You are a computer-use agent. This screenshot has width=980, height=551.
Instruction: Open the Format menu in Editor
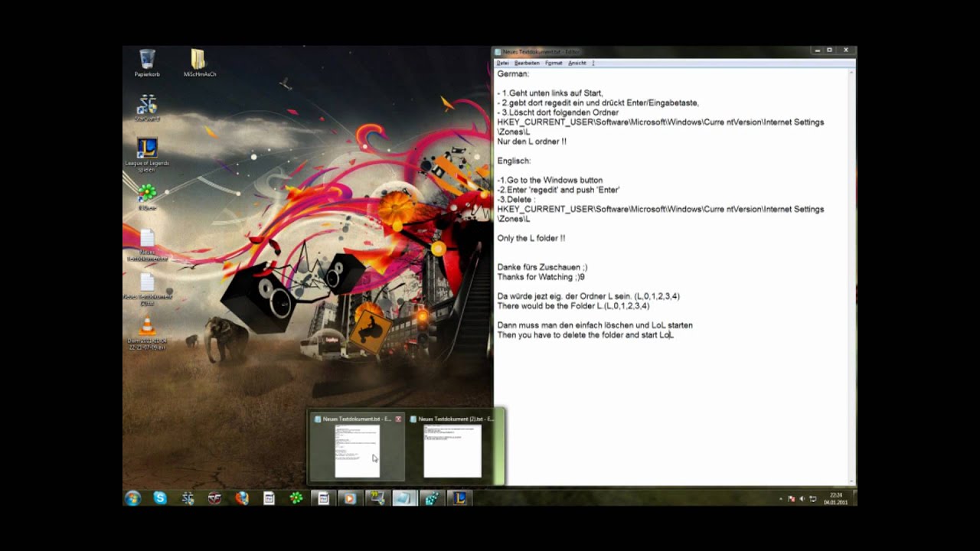coord(554,63)
